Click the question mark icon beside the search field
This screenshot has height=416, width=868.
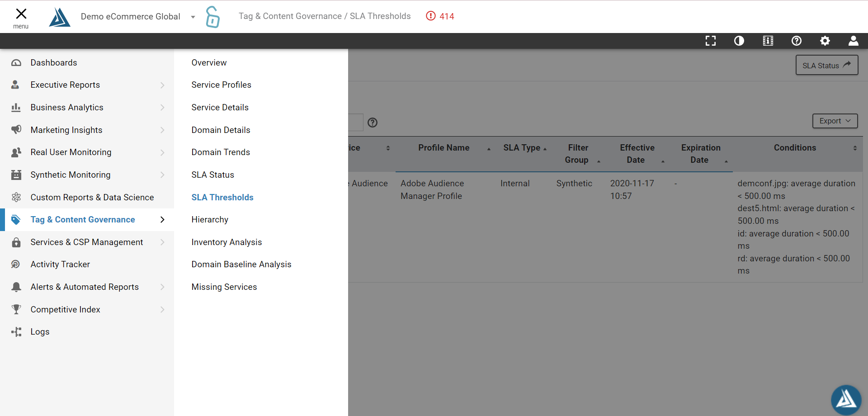pyautogui.click(x=373, y=123)
